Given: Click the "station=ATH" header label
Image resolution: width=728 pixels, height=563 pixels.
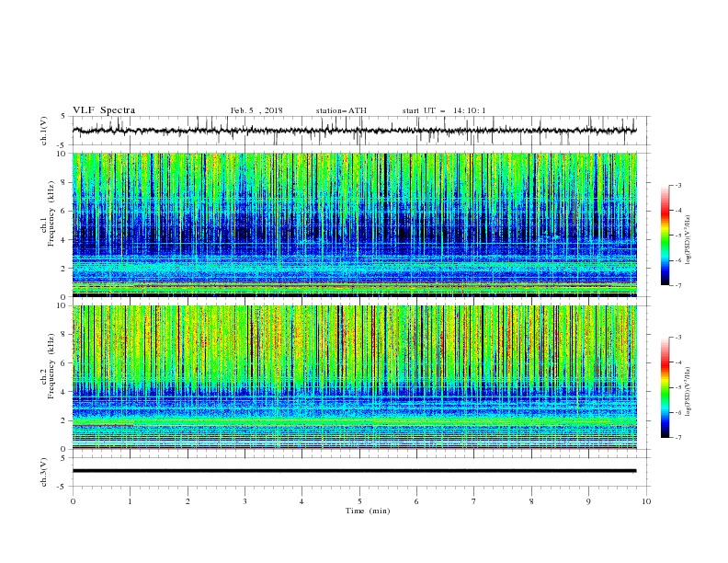Looking at the screenshot, I should [x=341, y=110].
